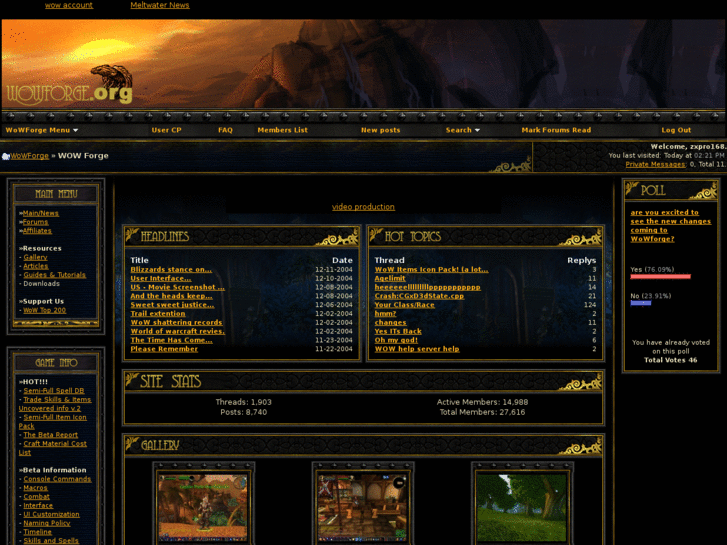This screenshot has width=727, height=545.
Task: Click 'Total Members: 27,616' statistic
Action: 482,412
